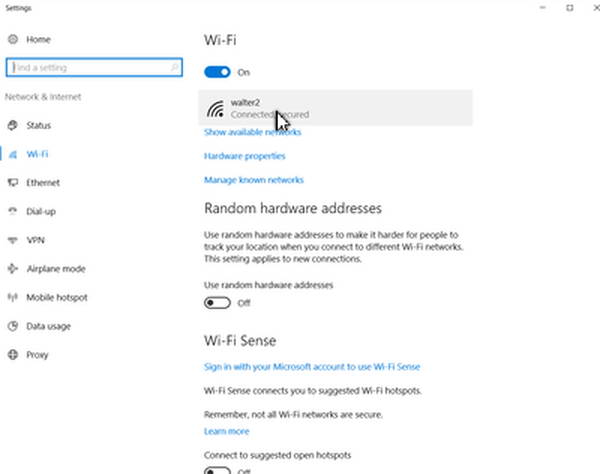Click the Ethernet monitor icon
The height and width of the screenshot is (474, 600).
point(13,182)
